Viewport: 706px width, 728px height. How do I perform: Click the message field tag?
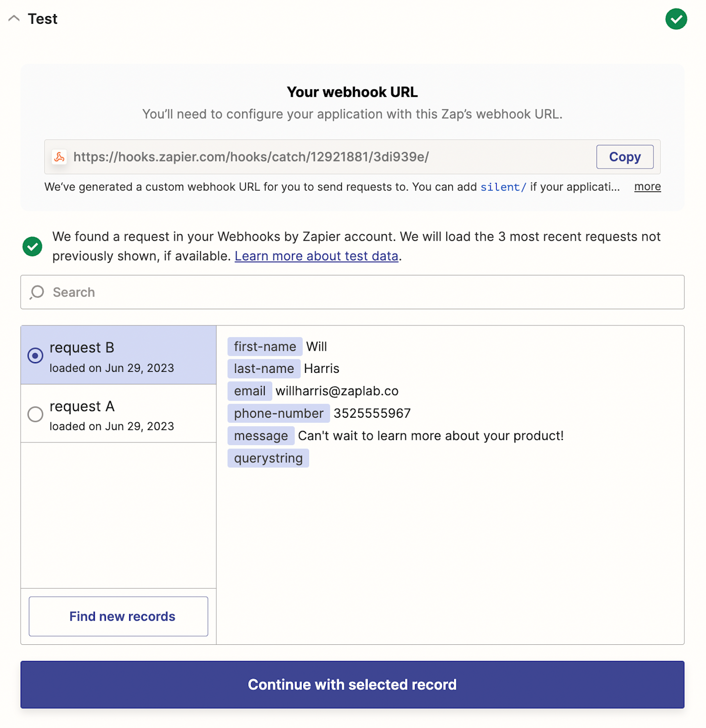[x=261, y=436]
